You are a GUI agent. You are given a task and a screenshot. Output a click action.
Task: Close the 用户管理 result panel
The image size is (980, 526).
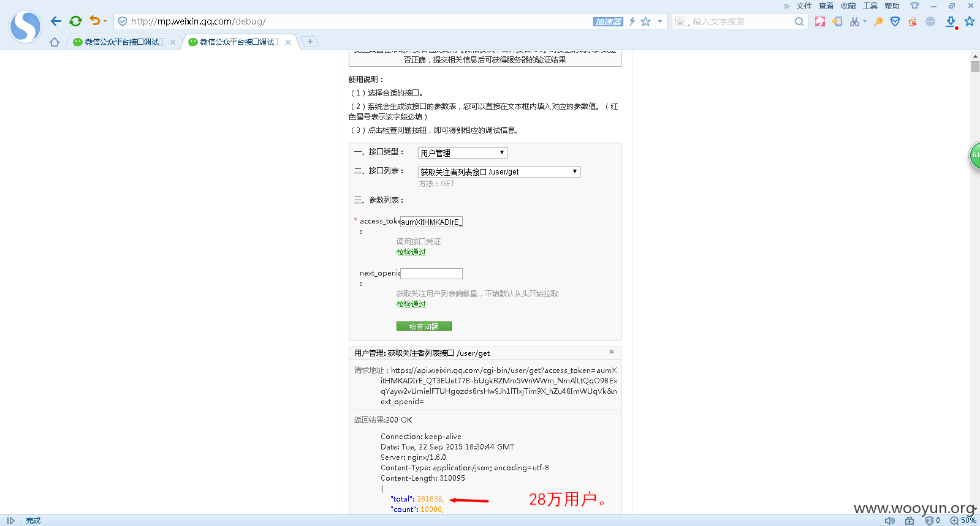click(x=612, y=352)
